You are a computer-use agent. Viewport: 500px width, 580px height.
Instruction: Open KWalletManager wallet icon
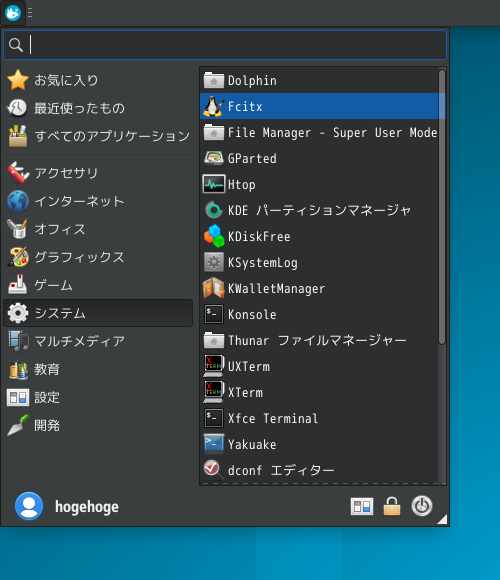point(213,288)
